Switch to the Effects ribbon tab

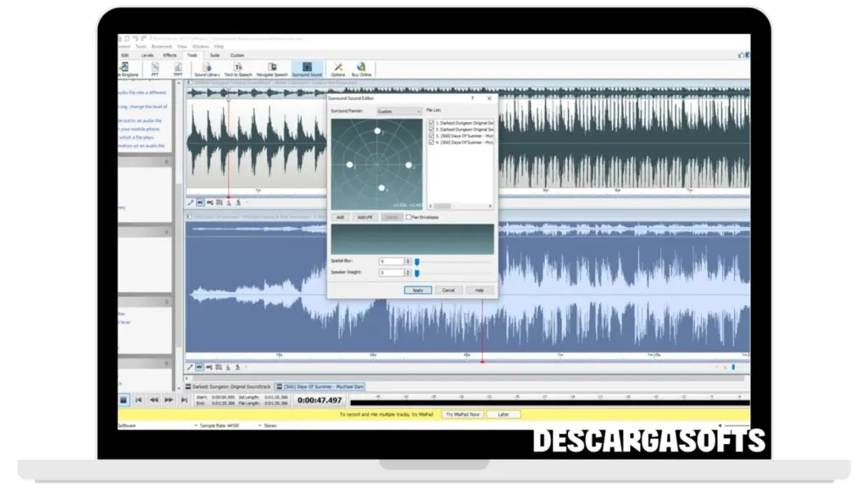170,55
